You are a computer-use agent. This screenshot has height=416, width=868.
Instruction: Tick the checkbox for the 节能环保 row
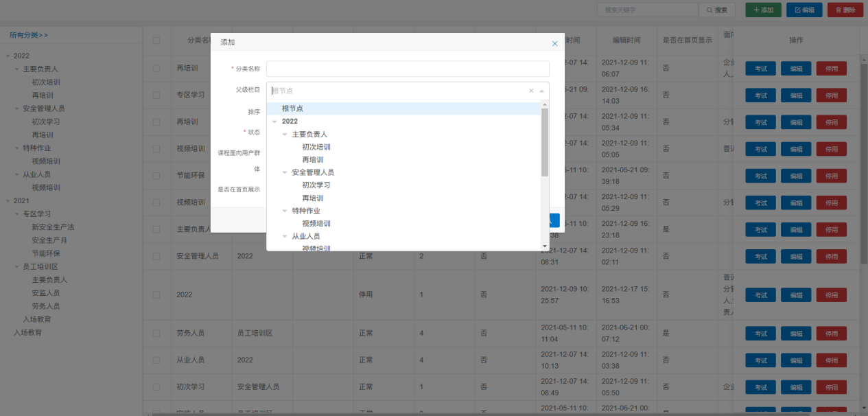(156, 176)
